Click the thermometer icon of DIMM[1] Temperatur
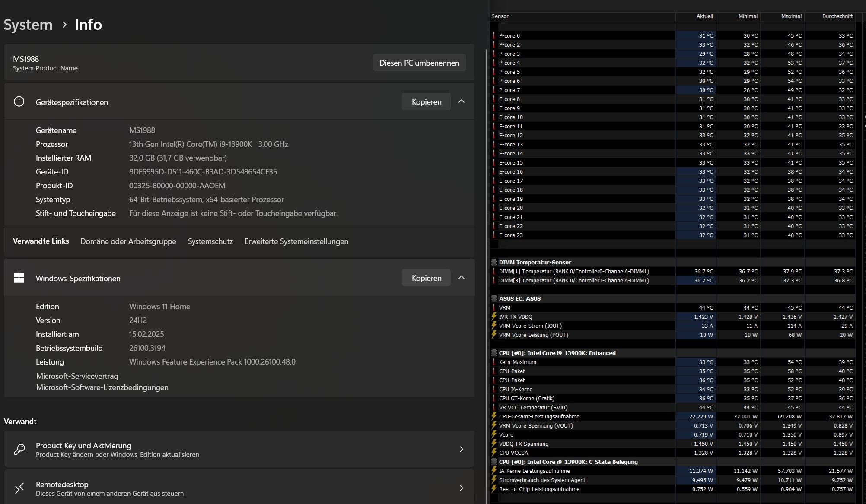The width and height of the screenshot is (866, 504). pos(494,271)
